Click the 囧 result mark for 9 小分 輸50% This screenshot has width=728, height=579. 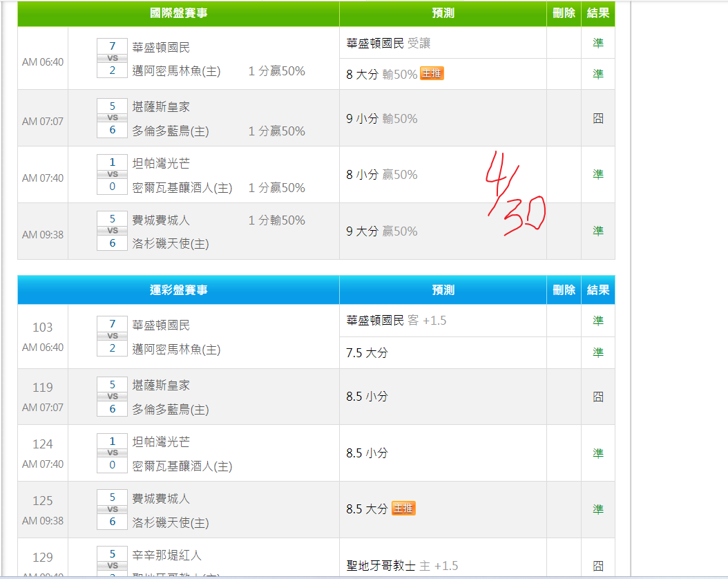click(598, 118)
